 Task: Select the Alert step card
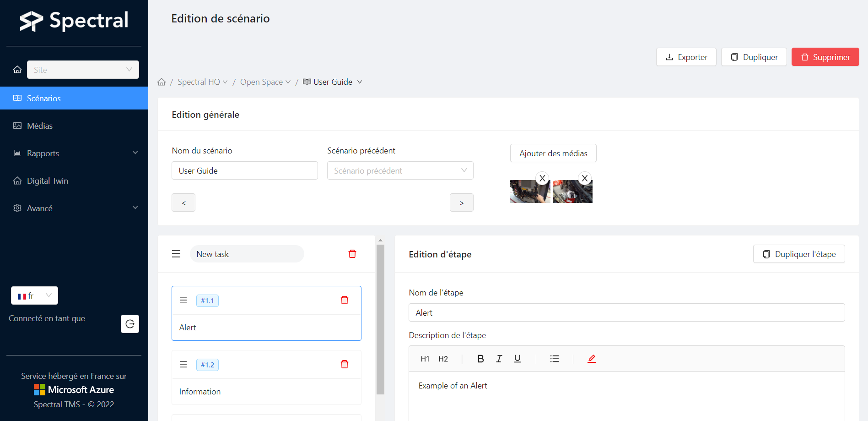pos(266,313)
